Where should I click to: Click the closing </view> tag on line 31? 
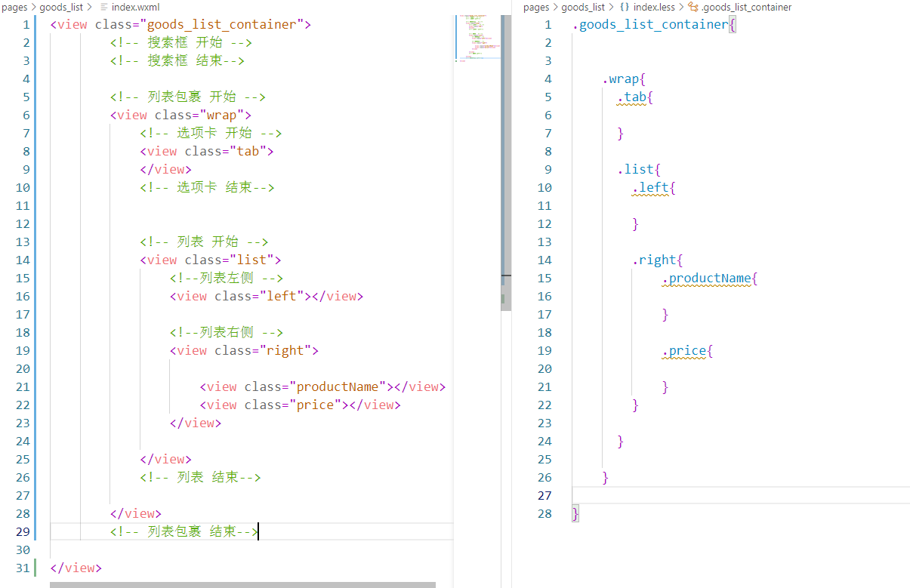76,568
